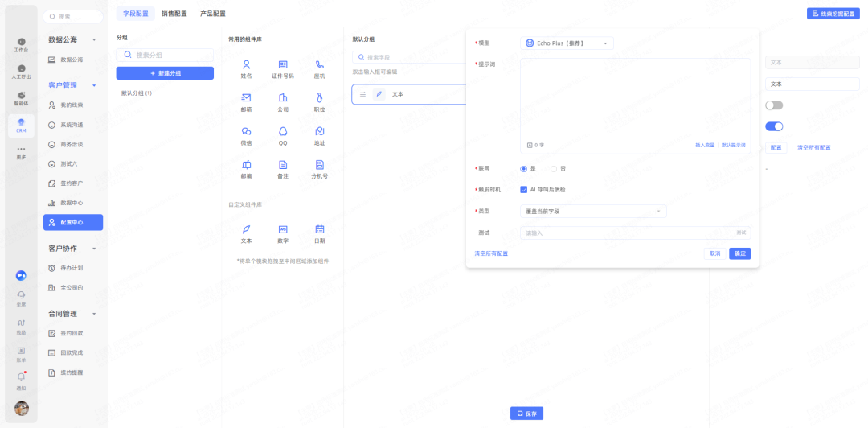Click the 姓名 (name) component icon
Viewport: 868px width, 428px height.
(x=246, y=64)
